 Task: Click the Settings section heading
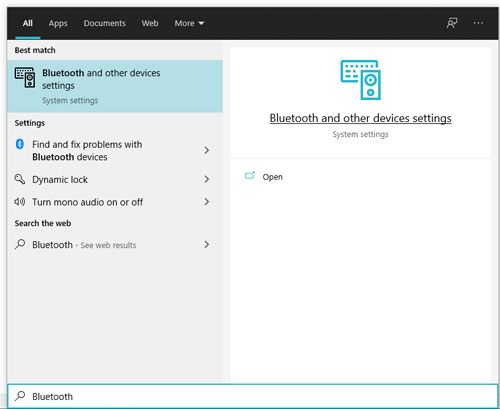30,123
